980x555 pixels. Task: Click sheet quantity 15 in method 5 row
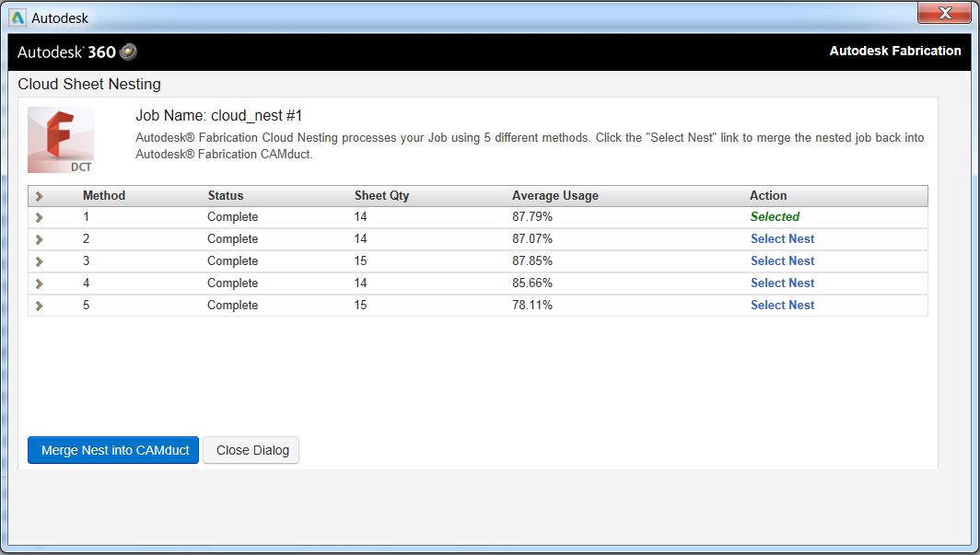[x=361, y=306]
